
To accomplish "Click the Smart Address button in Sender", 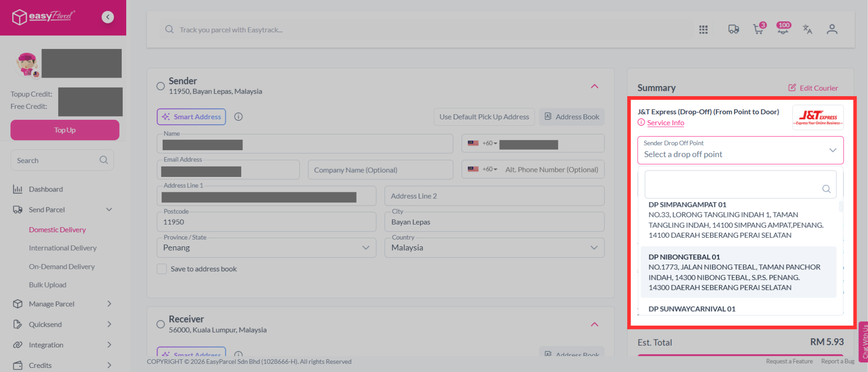I will tap(191, 117).
